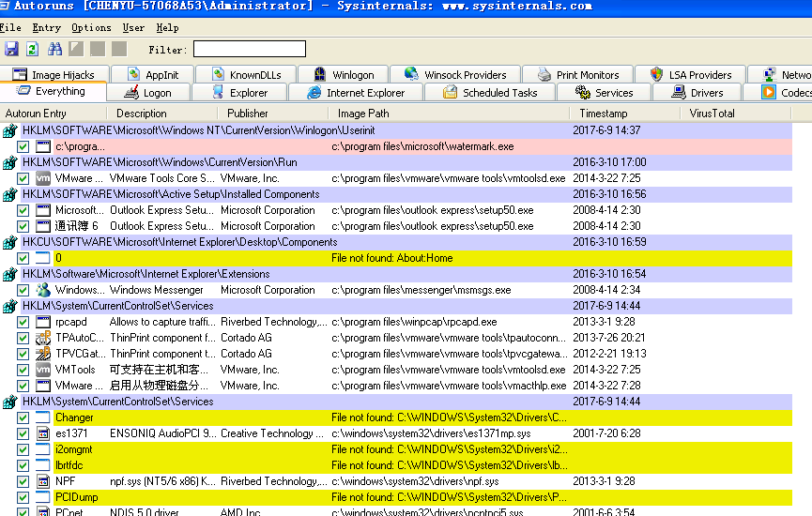
Task: Click the Find binoculars icon
Action: click(x=54, y=49)
